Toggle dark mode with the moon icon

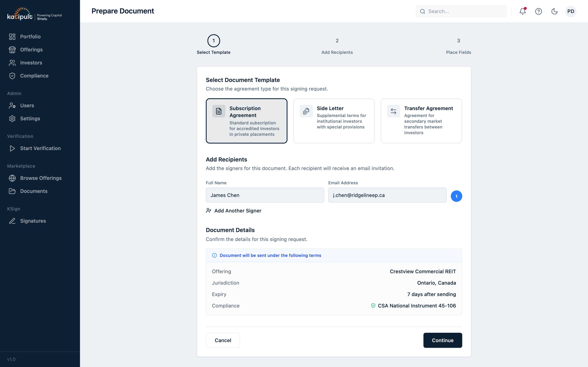point(555,11)
